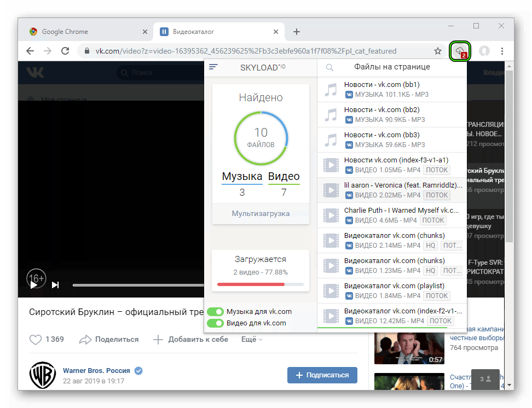Click the Warner Bros. channel logo
This screenshot has width=532, height=408.
(x=42, y=375)
